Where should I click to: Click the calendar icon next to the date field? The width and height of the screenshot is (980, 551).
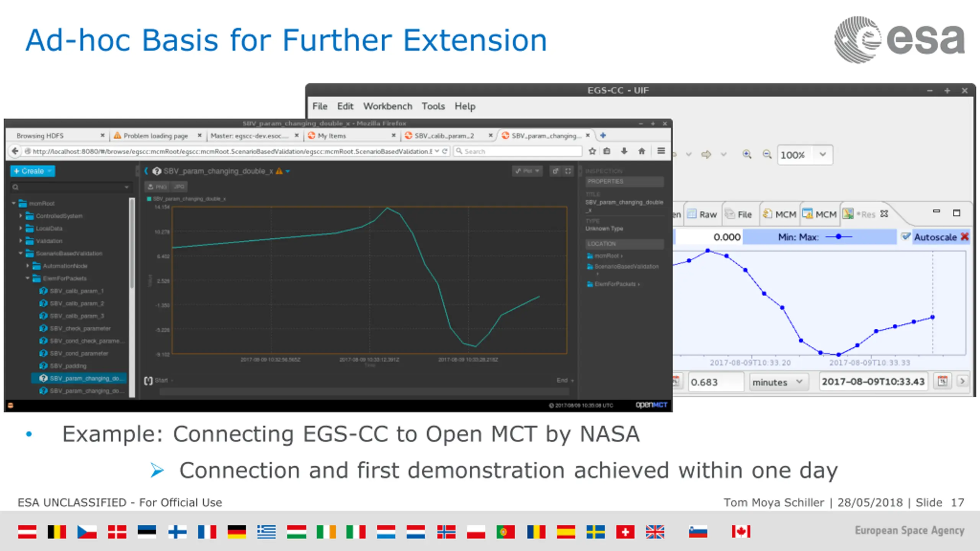pyautogui.click(x=942, y=381)
